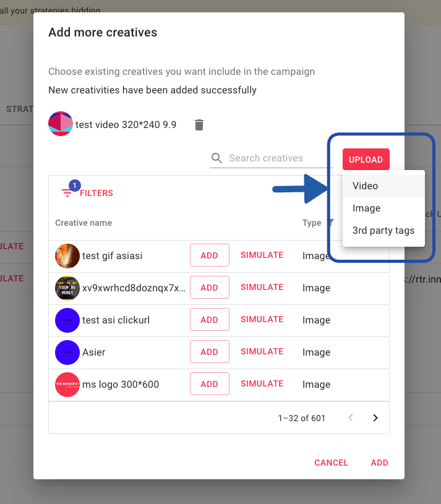
Task: Simulate the ms logo 300*600 creative
Action: tap(262, 383)
